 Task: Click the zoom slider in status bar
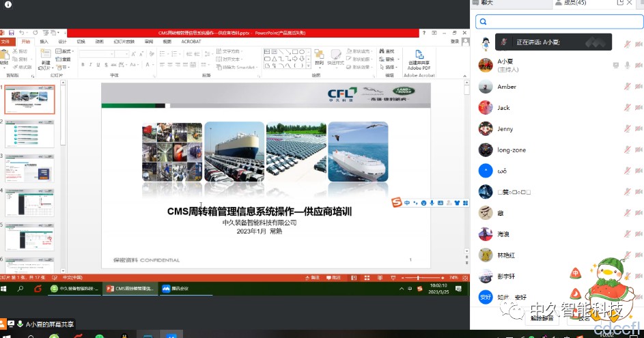[x=419, y=278]
